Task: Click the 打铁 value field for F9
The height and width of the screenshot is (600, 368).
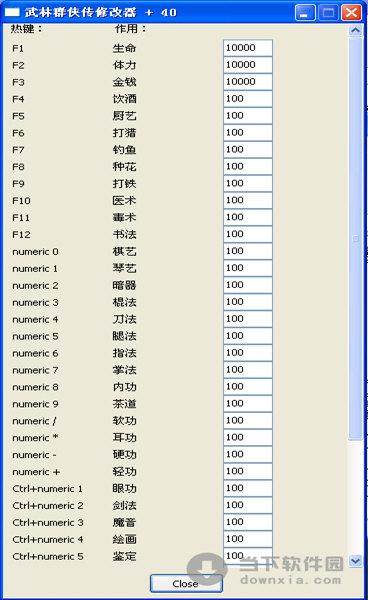Action: [x=248, y=183]
